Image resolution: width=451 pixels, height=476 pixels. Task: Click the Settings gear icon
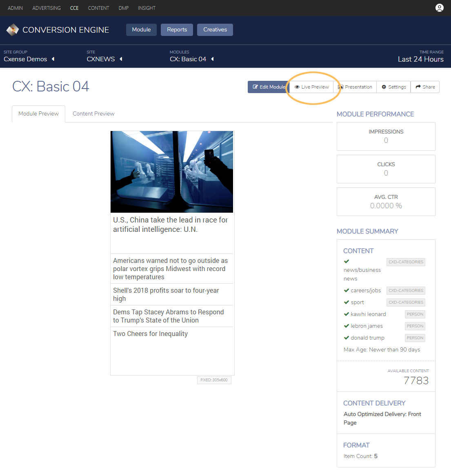384,87
